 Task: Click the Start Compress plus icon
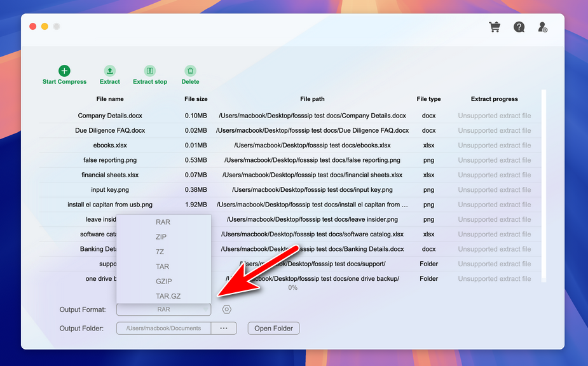click(64, 71)
